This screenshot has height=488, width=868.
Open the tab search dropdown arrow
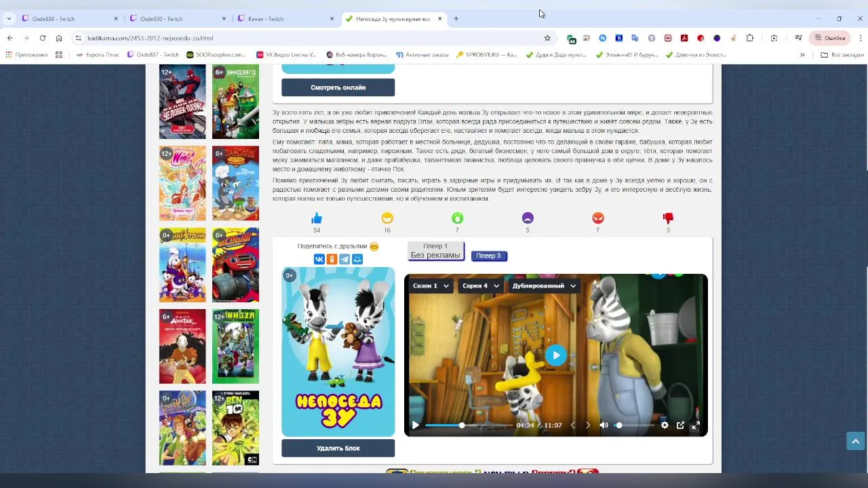[x=9, y=18]
